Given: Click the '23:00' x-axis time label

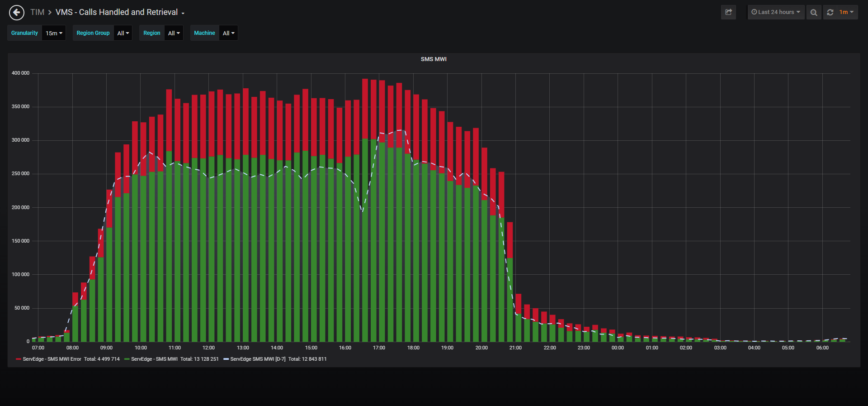Looking at the screenshot, I should pos(584,348).
